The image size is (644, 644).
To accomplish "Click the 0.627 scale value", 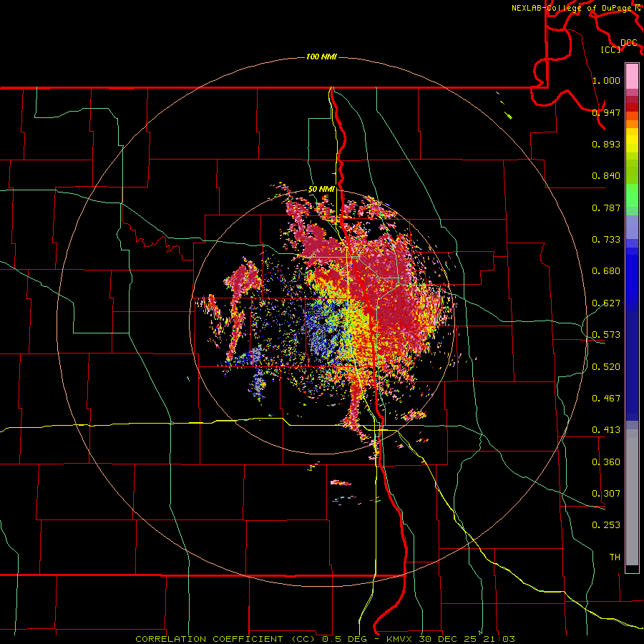I will tap(606, 303).
